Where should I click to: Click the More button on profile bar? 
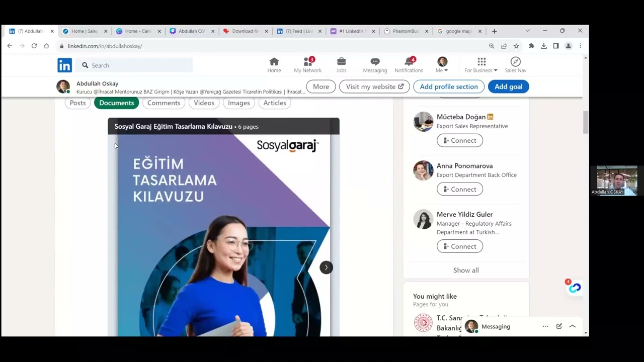point(321,86)
